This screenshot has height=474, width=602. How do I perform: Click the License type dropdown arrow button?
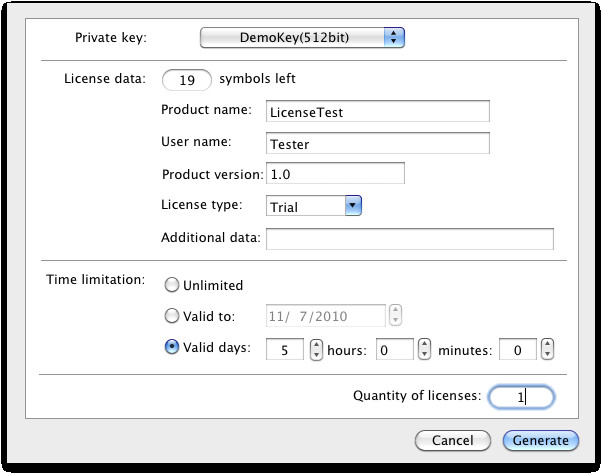click(x=353, y=205)
